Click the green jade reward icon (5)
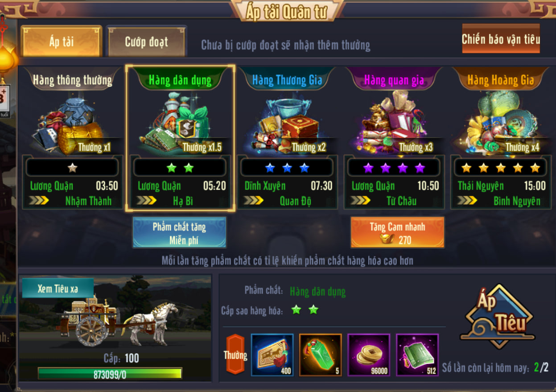 [321, 355]
